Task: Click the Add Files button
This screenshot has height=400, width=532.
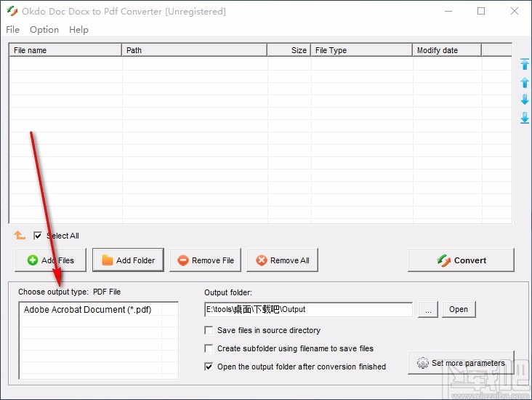Action: 51,260
